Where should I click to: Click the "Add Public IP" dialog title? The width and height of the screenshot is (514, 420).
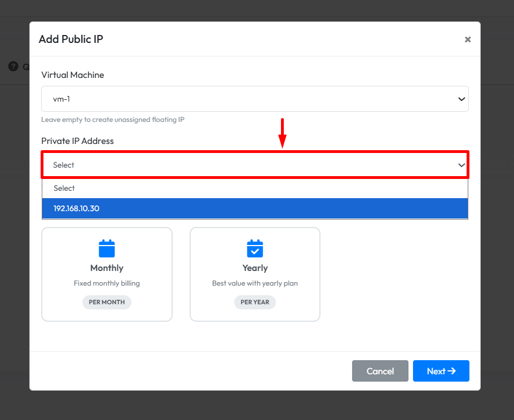[x=71, y=39]
